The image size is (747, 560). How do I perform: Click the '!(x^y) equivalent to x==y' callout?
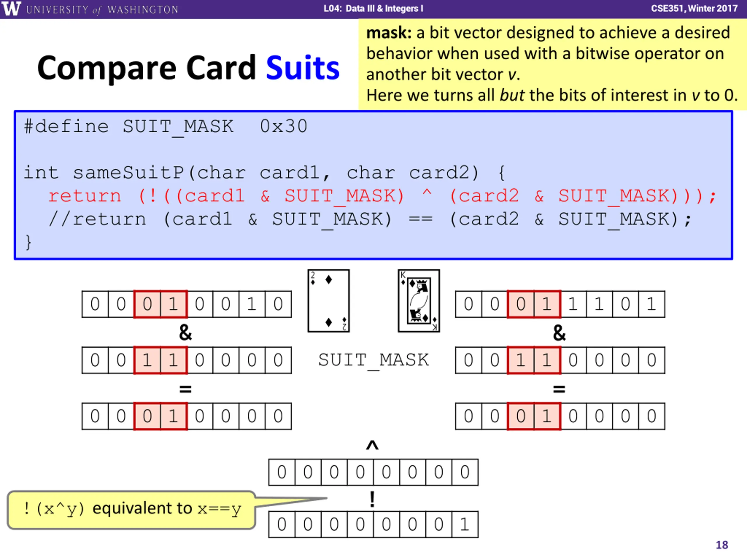click(x=132, y=510)
